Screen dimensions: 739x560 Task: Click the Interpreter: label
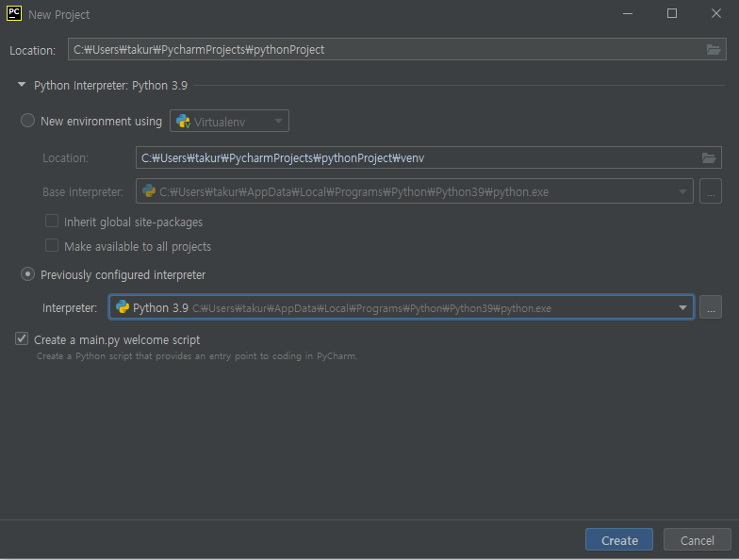click(70, 307)
